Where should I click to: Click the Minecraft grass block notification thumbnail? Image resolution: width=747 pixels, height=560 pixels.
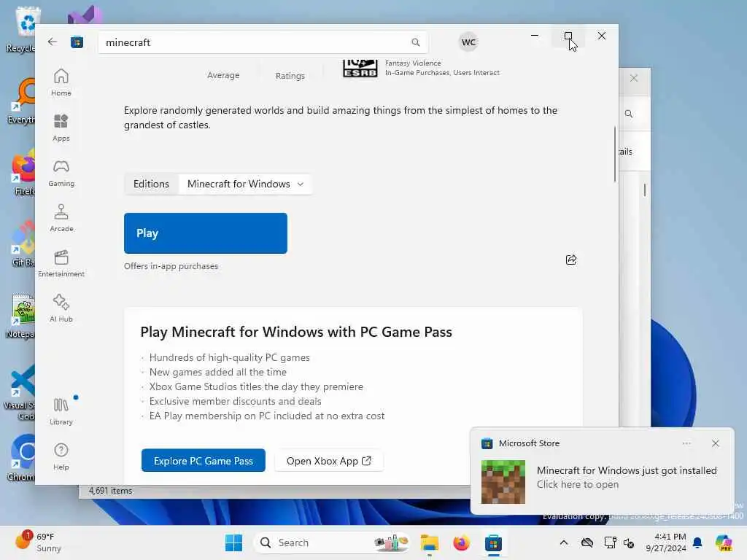503,482
